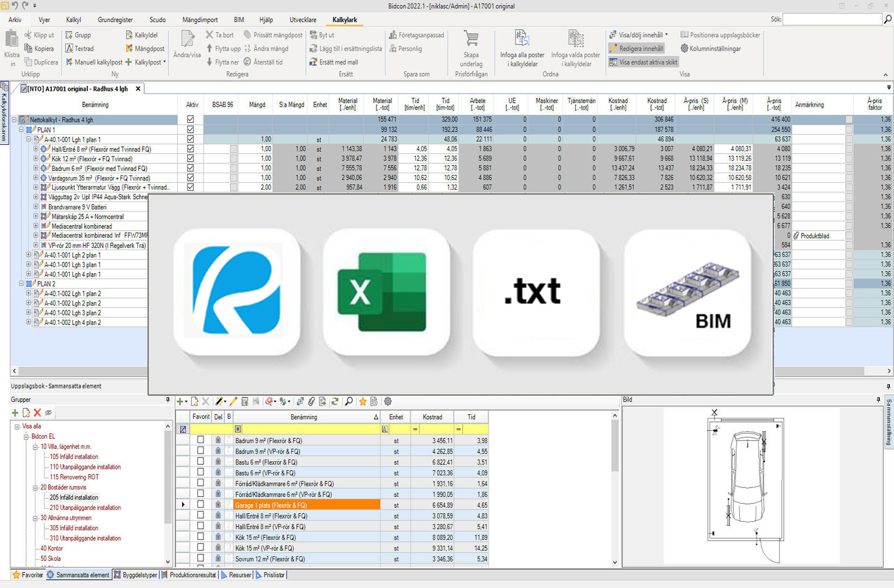Click the Excel import tile icon
Screen dimensions: 894x588
[386, 292]
